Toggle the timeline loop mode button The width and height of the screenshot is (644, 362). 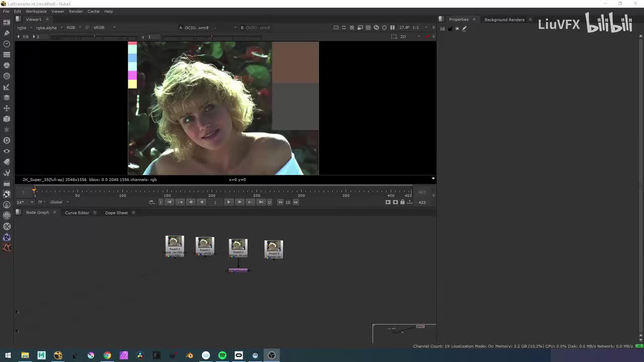(151, 202)
